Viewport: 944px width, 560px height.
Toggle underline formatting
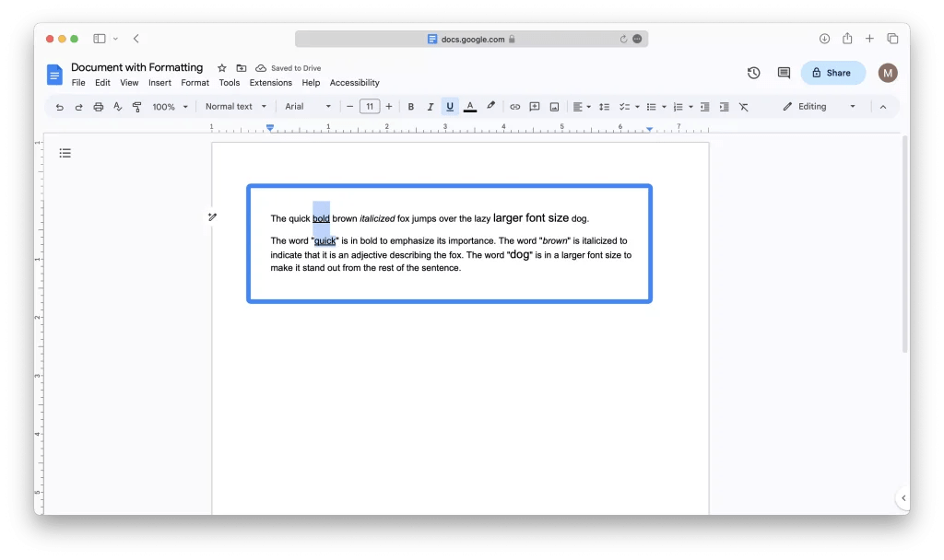click(x=450, y=106)
